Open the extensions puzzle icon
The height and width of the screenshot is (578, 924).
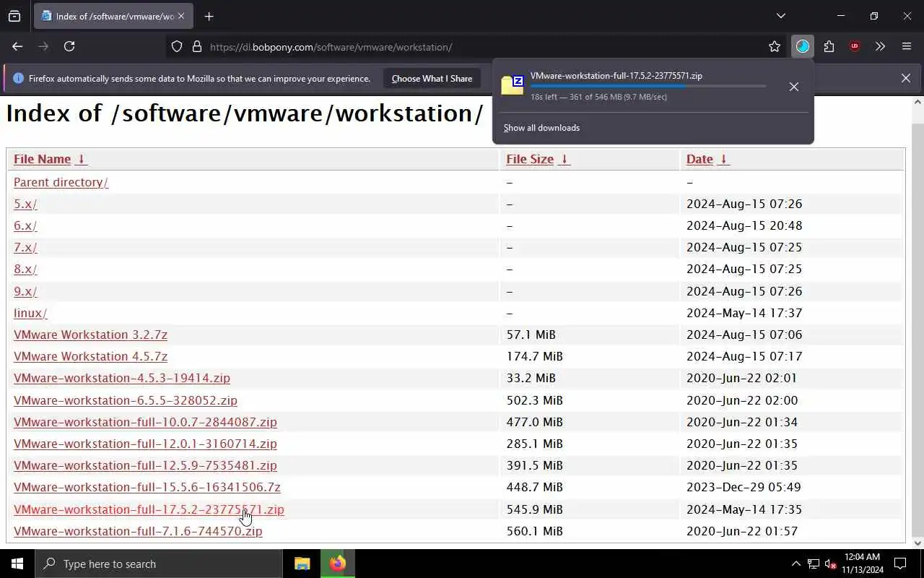pyautogui.click(x=829, y=46)
